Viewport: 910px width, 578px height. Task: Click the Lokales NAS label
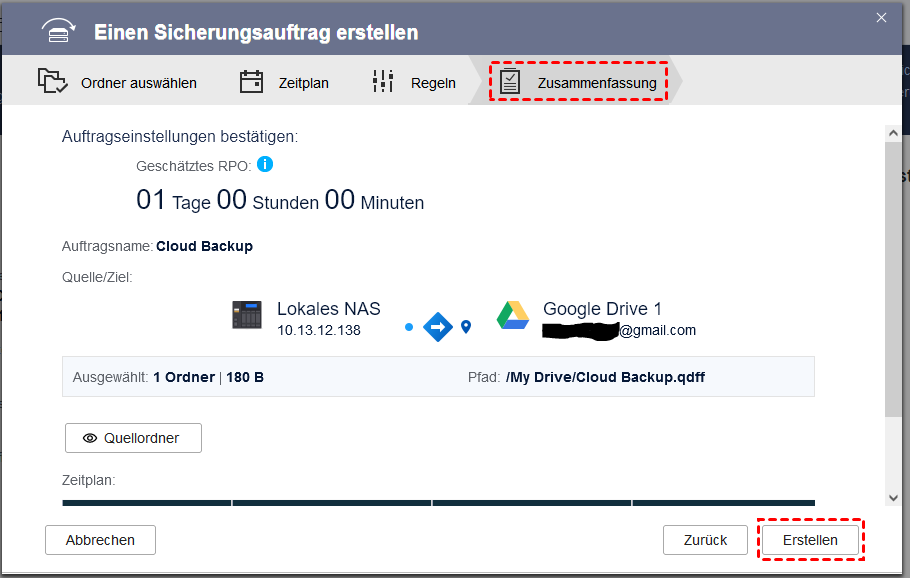(x=328, y=309)
